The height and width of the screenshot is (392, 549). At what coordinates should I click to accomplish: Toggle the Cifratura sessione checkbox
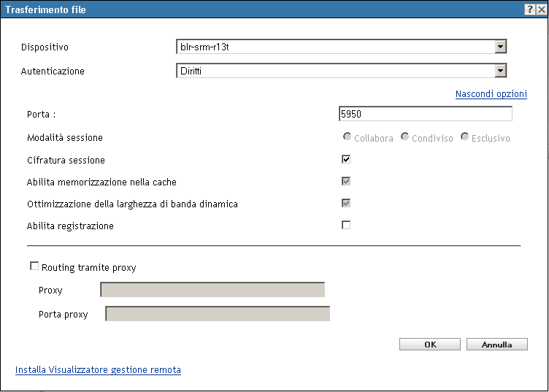346,160
